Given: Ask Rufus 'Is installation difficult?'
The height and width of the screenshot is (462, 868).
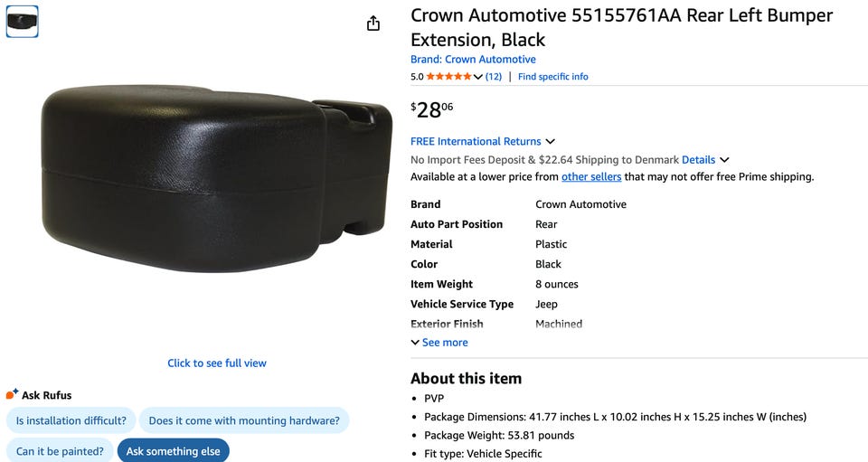Looking at the screenshot, I should 71,420.
